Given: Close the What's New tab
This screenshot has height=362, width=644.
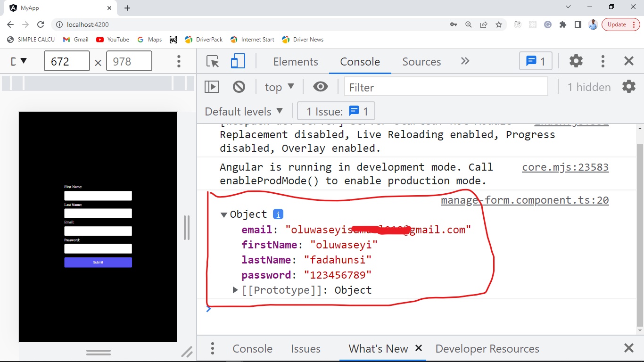Looking at the screenshot, I should click(419, 348).
